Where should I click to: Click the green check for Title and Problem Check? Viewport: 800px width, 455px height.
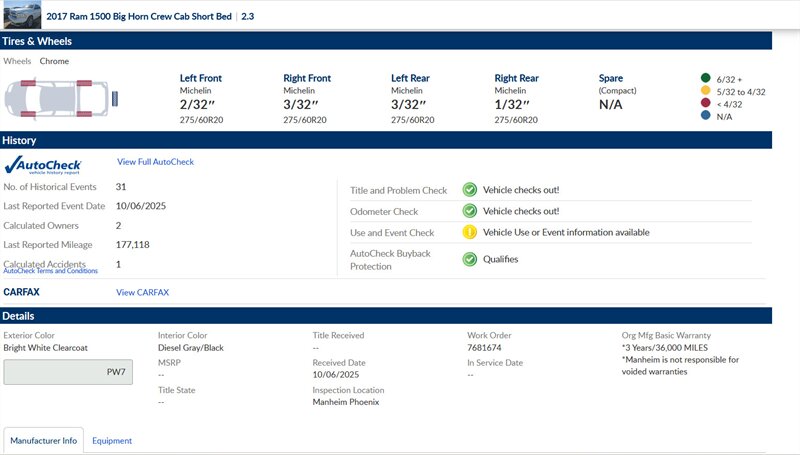(x=469, y=190)
